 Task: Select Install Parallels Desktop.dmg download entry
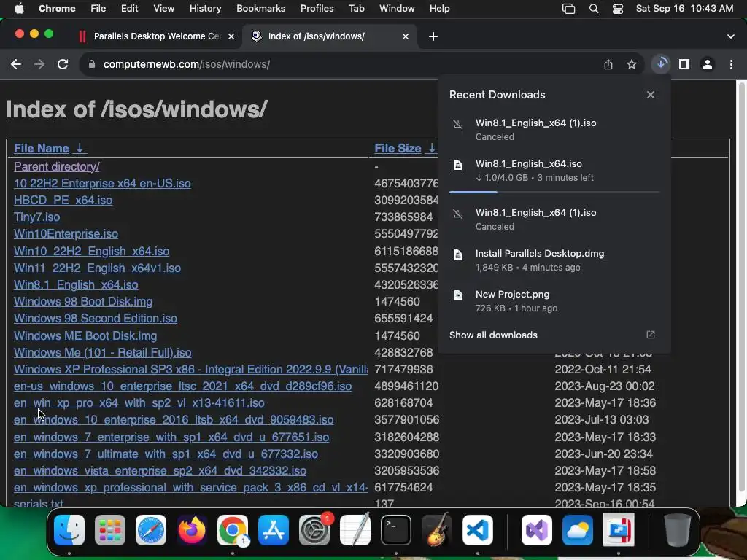tap(554, 260)
